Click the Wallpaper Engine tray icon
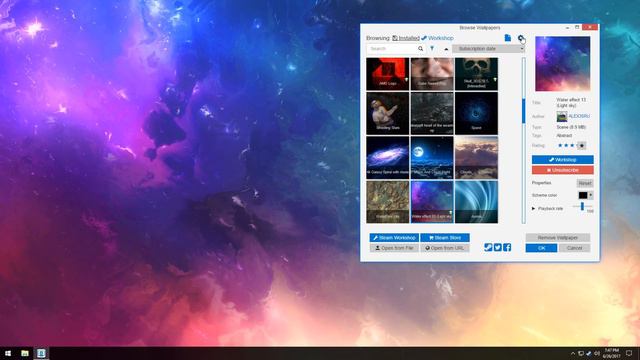Viewport: 640px width, 360px height. [x=589, y=353]
